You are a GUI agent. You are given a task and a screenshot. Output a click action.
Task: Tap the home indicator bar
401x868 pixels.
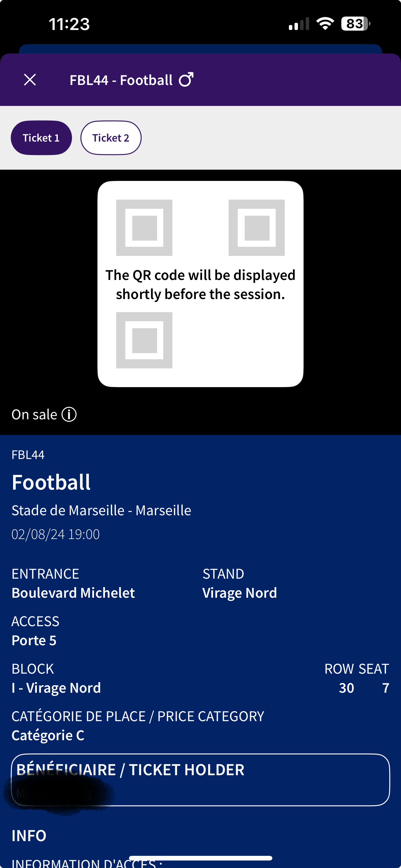click(x=200, y=858)
